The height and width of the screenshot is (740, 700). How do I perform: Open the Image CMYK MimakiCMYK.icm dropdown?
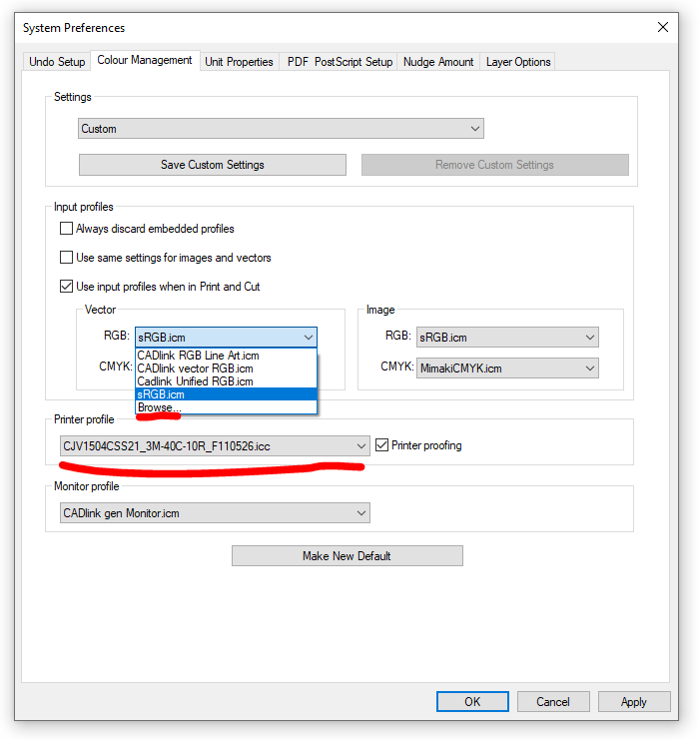click(x=507, y=369)
